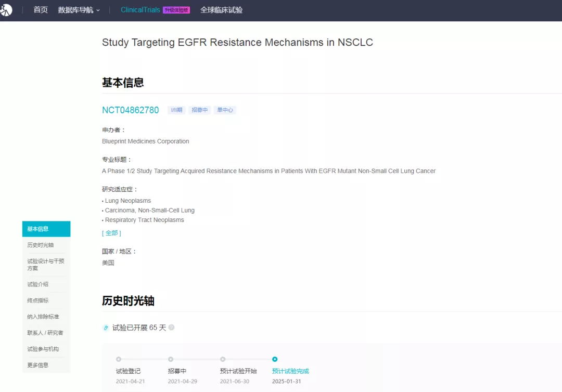Image resolution: width=562 pixels, height=392 pixels.
Task: Click the 招募中 status tag
Action: (199, 110)
